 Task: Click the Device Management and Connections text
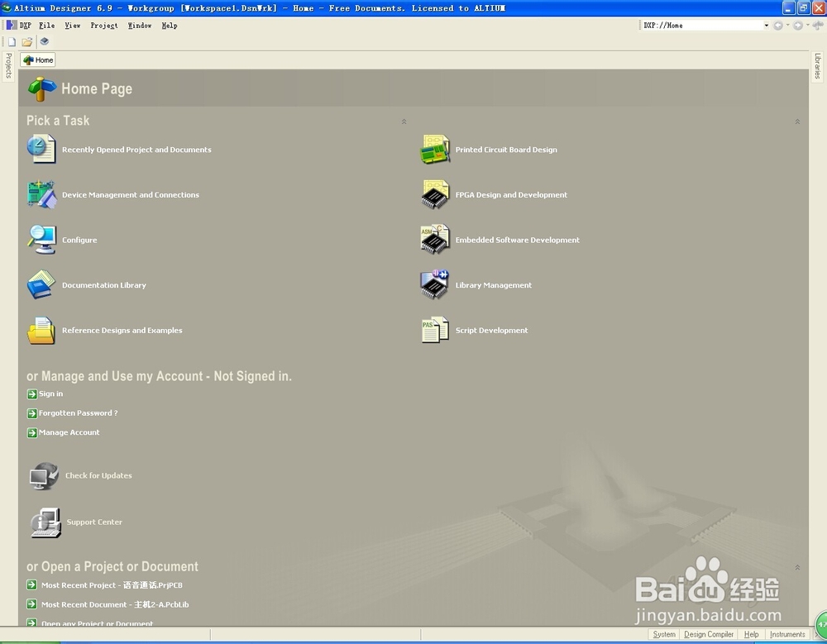click(x=131, y=195)
